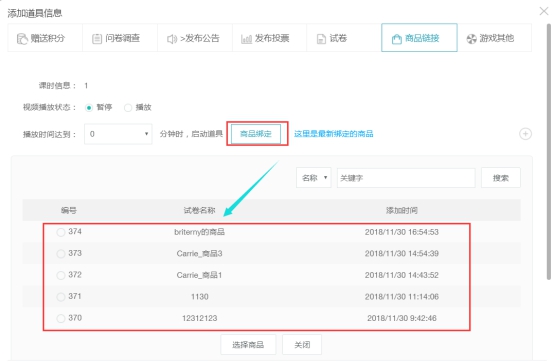Click the 2018/11/30 11:14:06 timestamp
This screenshot has height=362, width=554.
(x=402, y=297)
